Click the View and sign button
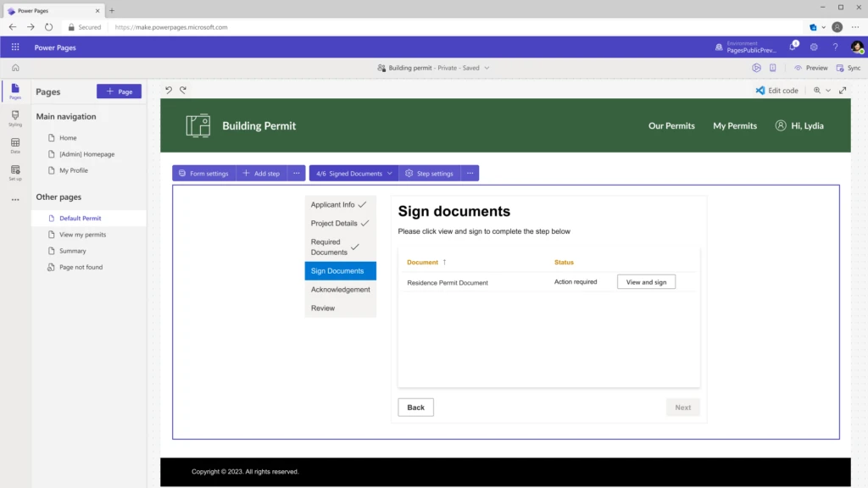Viewport: 868px width, 488px height. (646, 281)
